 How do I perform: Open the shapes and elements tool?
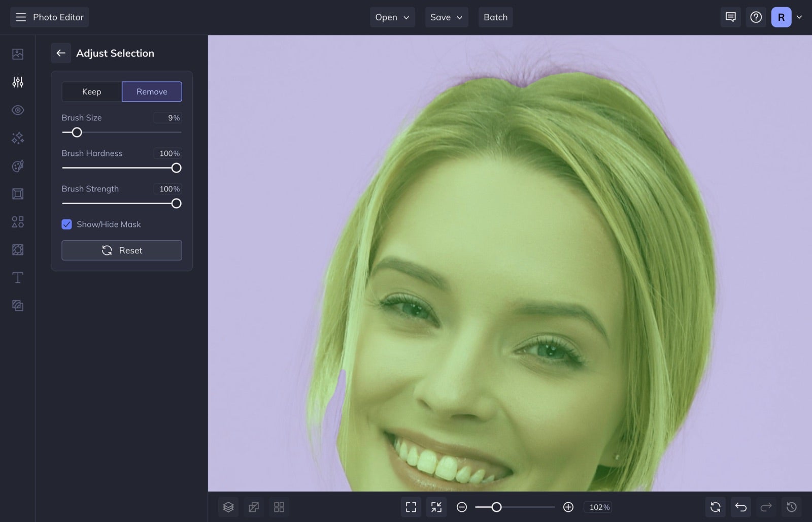(17, 222)
